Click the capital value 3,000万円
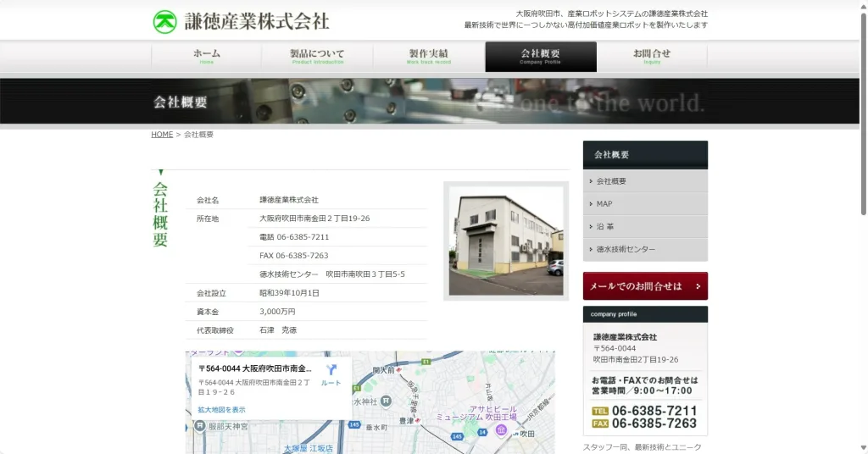Viewport: 868px width, 454px height. click(x=277, y=312)
